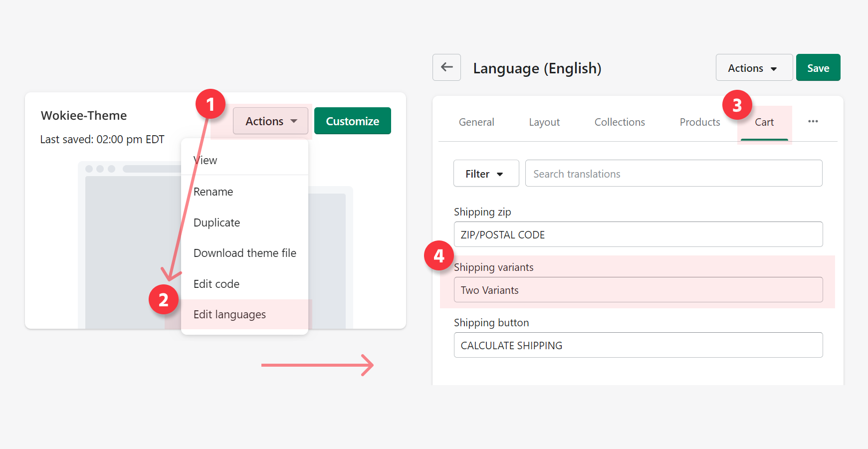
Task: Choose Duplicate from the theme menu
Action: click(217, 223)
